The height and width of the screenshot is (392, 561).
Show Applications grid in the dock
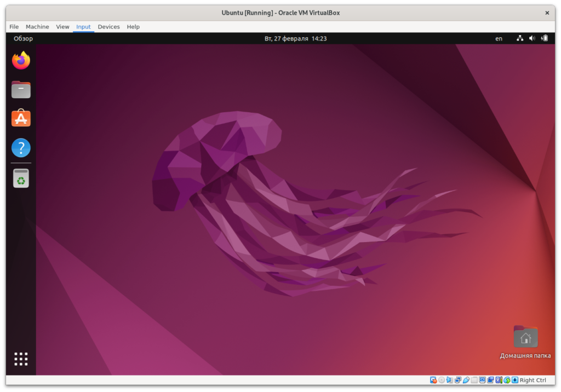click(21, 359)
